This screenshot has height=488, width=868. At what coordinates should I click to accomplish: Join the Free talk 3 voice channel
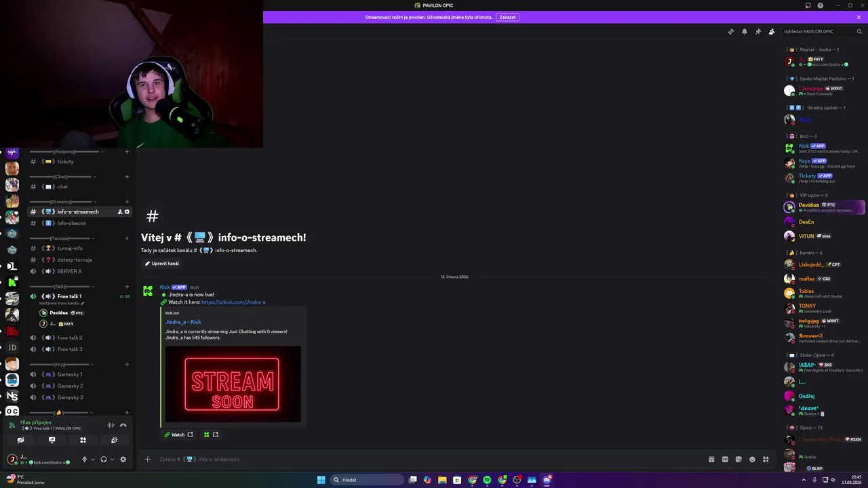pos(79,349)
